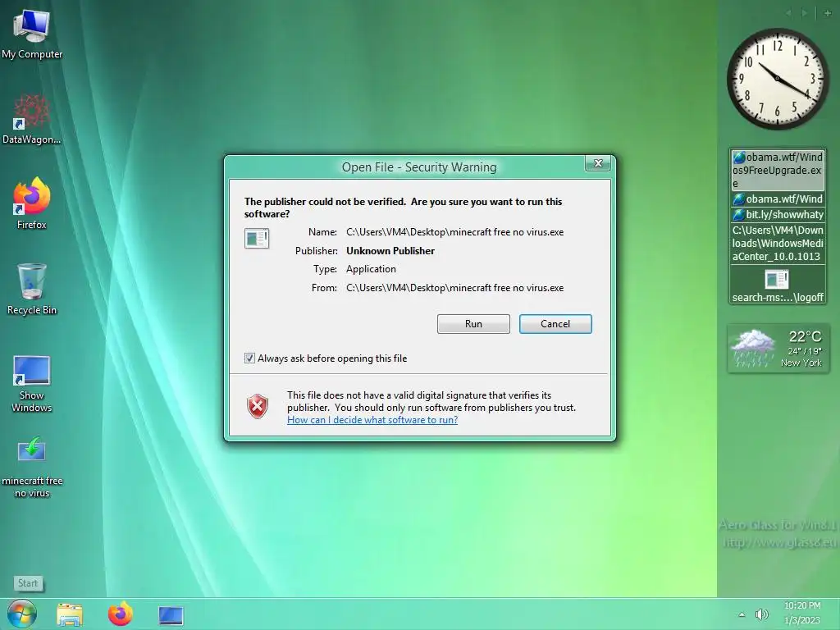The width and height of the screenshot is (840, 630).
Task: Select the Firefox desktop shortcut
Action: coord(32,203)
